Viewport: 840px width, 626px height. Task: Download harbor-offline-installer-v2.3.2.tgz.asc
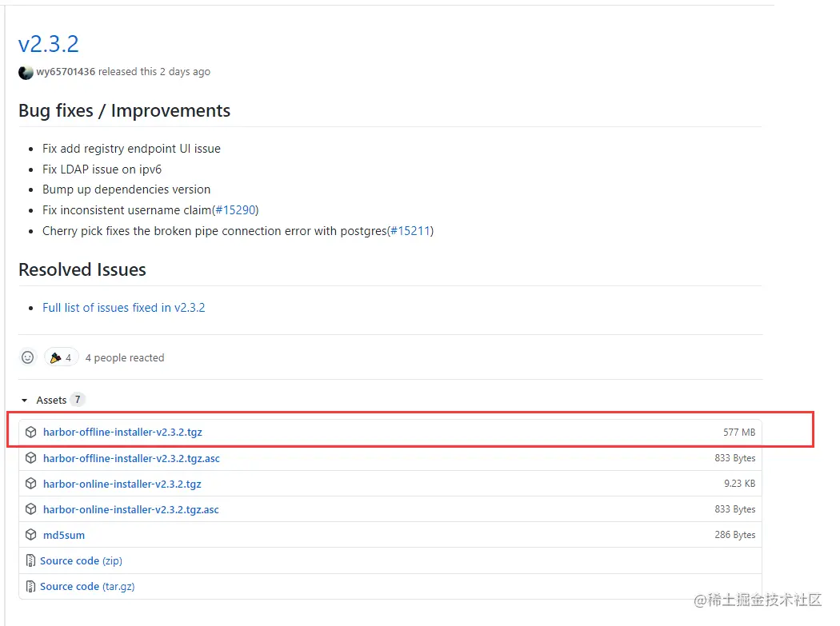coord(131,458)
